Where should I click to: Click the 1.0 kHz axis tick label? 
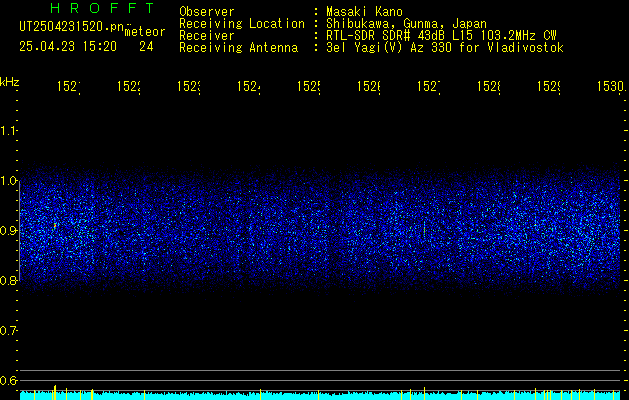9,181
